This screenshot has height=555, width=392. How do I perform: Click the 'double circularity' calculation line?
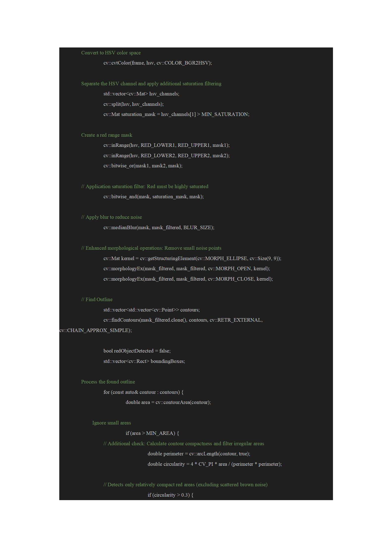click(215, 464)
